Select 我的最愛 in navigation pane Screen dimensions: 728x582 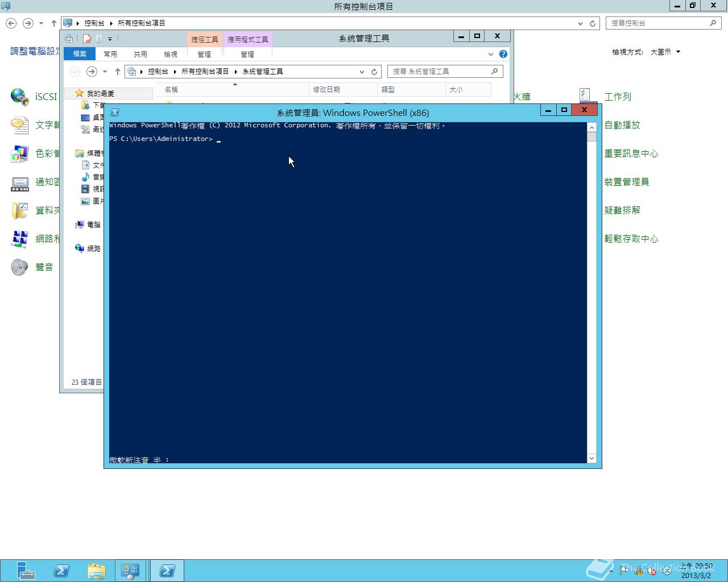coord(101,93)
